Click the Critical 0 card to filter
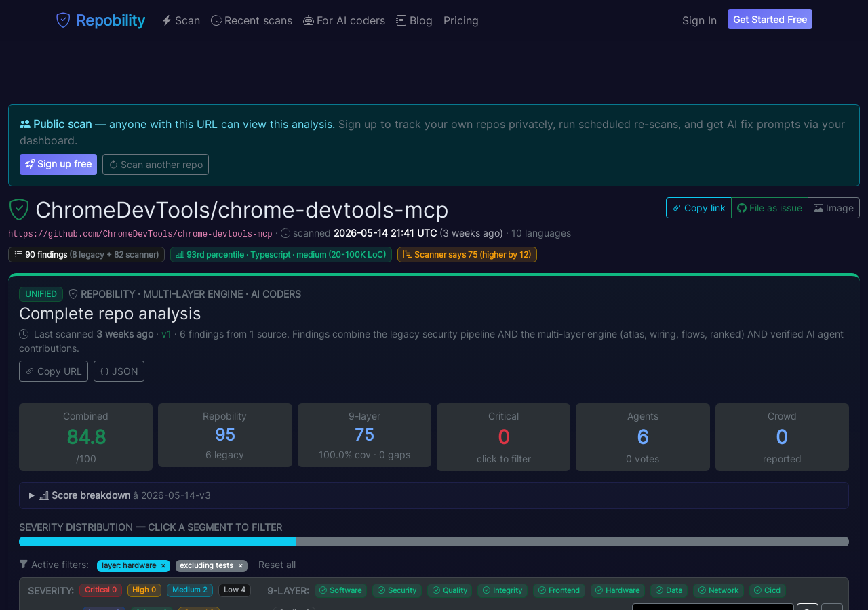Image resolution: width=868 pixels, height=610 pixels. click(503, 437)
